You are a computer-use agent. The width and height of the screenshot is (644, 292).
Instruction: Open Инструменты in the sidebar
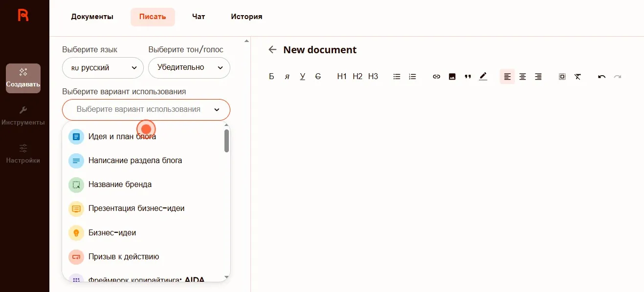click(x=23, y=116)
